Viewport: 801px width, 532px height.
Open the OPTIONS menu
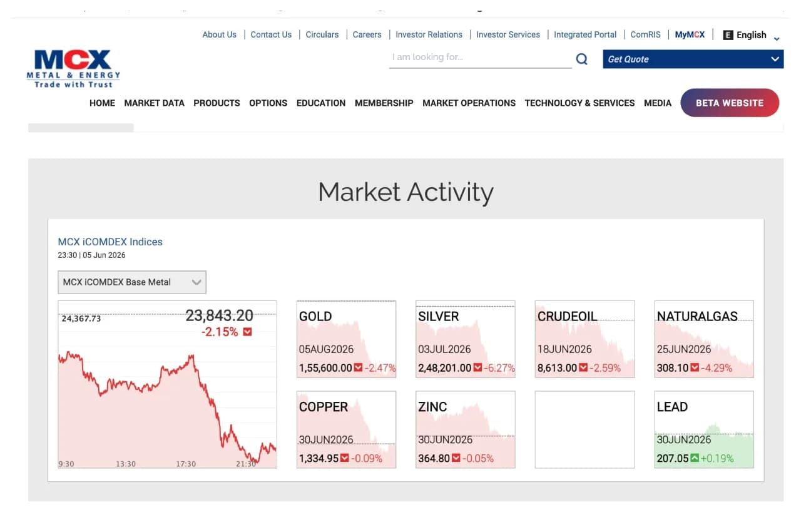pyautogui.click(x=268, y=103)
